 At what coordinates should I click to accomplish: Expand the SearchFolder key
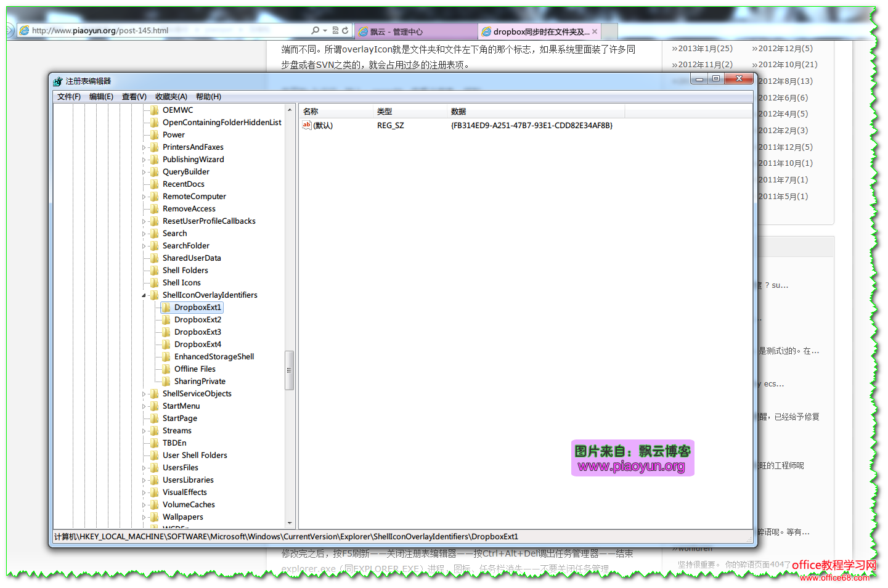coord(144,247)
